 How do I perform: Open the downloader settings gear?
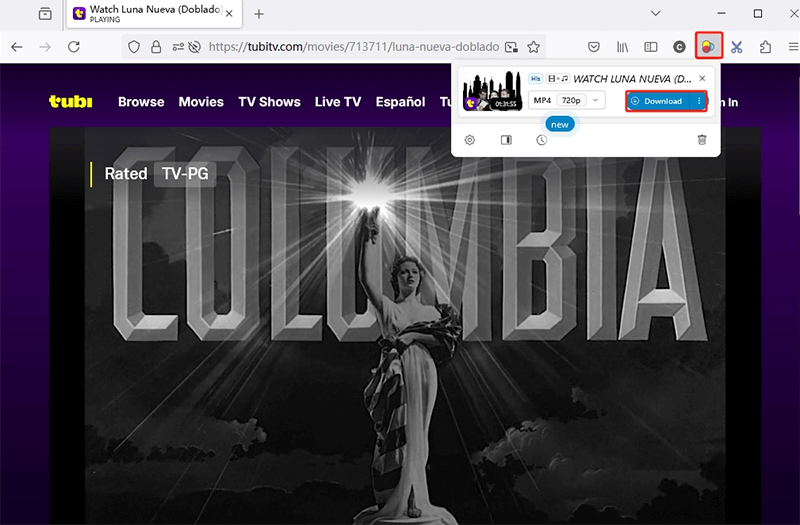coord(470,140)
